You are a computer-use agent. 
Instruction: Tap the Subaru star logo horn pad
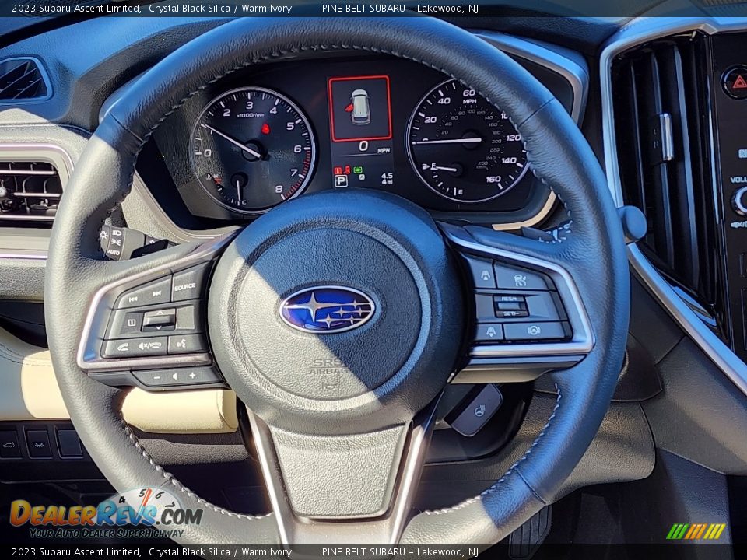(x=328, y=309)
